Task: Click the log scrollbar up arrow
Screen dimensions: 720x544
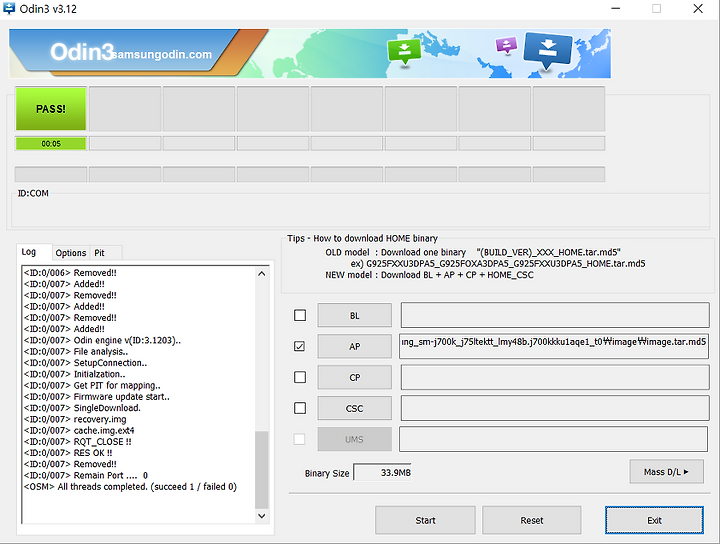Action: point(262,274)
